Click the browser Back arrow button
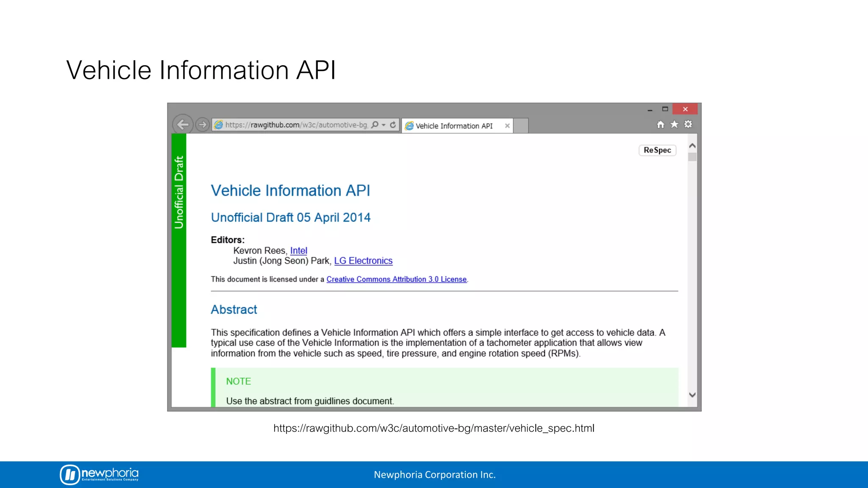This screenshot has width=868, height=488. (x=183, y=125)
